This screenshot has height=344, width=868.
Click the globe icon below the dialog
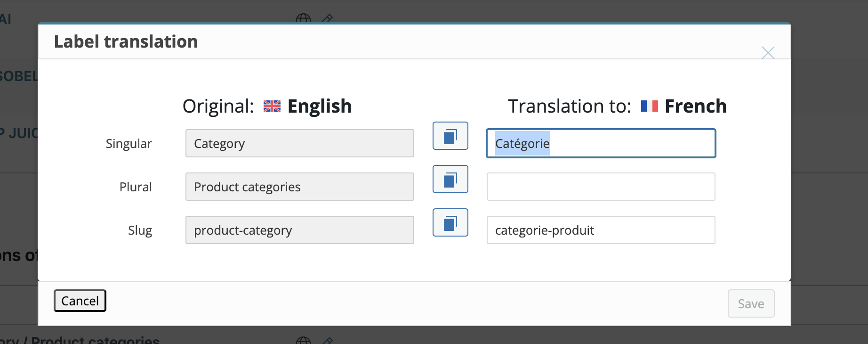pyautogui.click(x=303, y=340)
